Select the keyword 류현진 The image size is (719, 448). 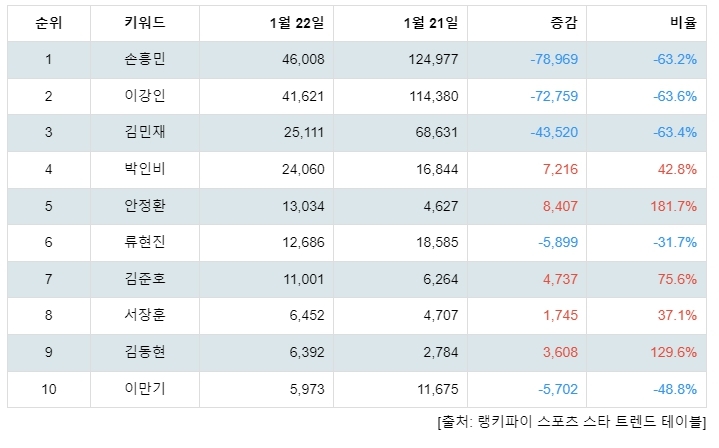[145, 242]
